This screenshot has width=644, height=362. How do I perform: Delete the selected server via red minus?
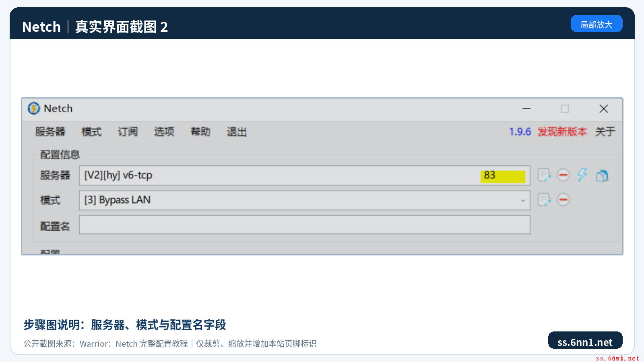click(563, 175)
